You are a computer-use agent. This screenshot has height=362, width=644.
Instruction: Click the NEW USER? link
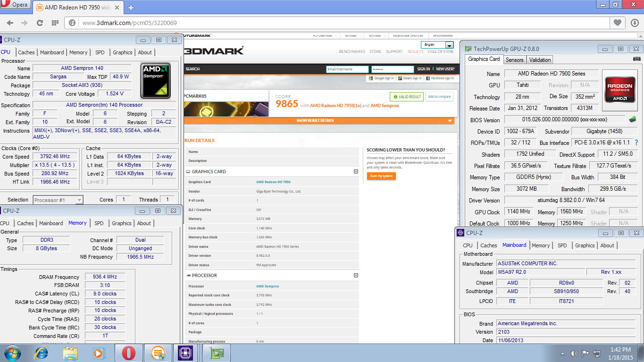[x=445, y=69]
